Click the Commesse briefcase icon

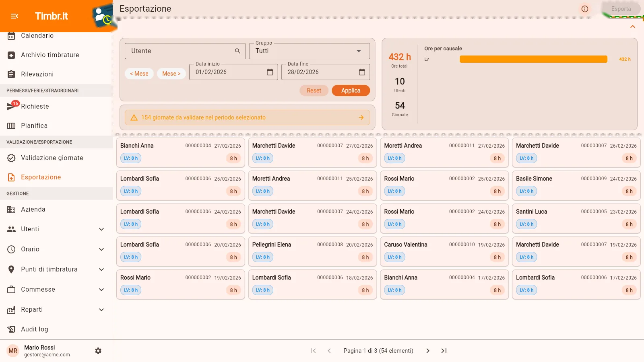coord(11,290)
